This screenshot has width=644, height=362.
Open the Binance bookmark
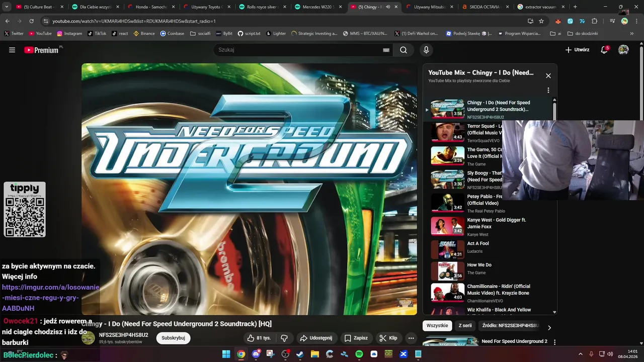point(144,33)
